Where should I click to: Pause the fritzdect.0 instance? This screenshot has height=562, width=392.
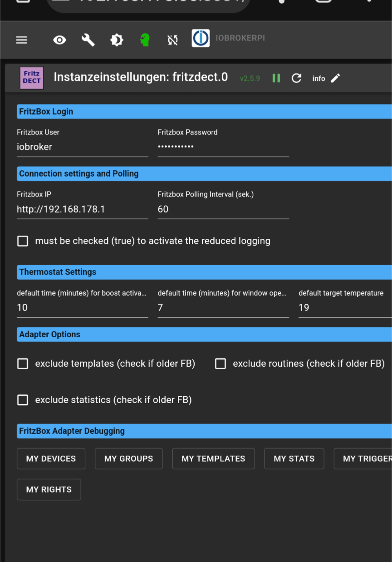click(x=276, y=78)
